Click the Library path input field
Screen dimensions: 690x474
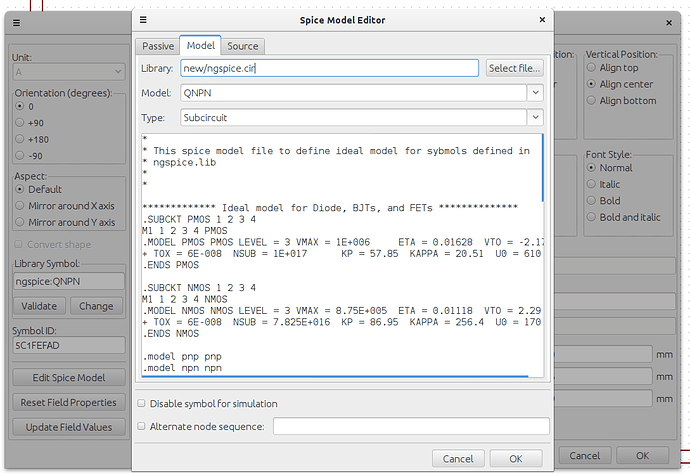pos(329,68)
